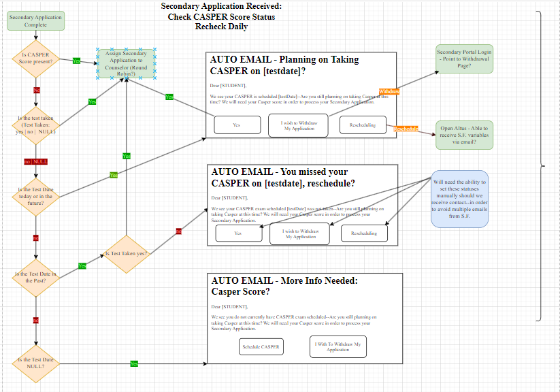Click "I With To Withdraw My Application" in bottom email
The image size is (560, 392).
[x=337, y=346]
